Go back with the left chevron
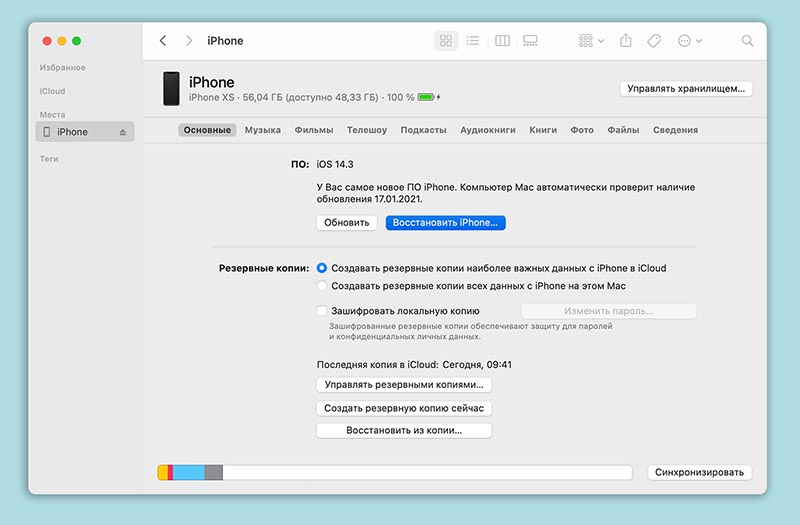800x525 pixels. click(163, 41)
